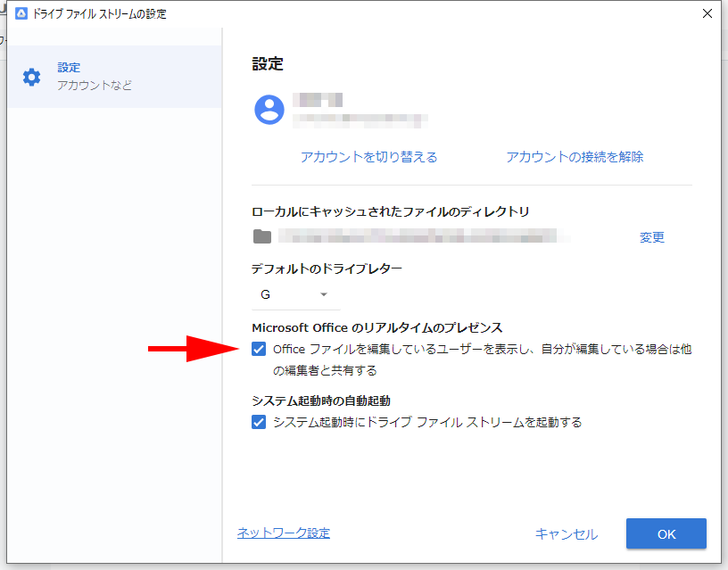Uncheck the Office real-time presence checkbox
The height and width of the screenshot is (570, 728).
click(x=259, y=349)
